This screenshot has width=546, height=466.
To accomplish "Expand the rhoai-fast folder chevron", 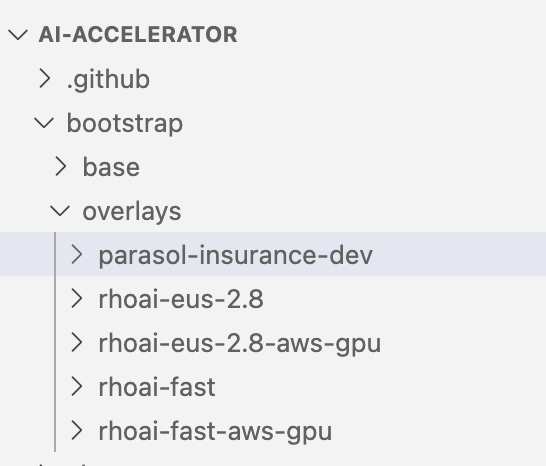I will click(x=77, y=387).
